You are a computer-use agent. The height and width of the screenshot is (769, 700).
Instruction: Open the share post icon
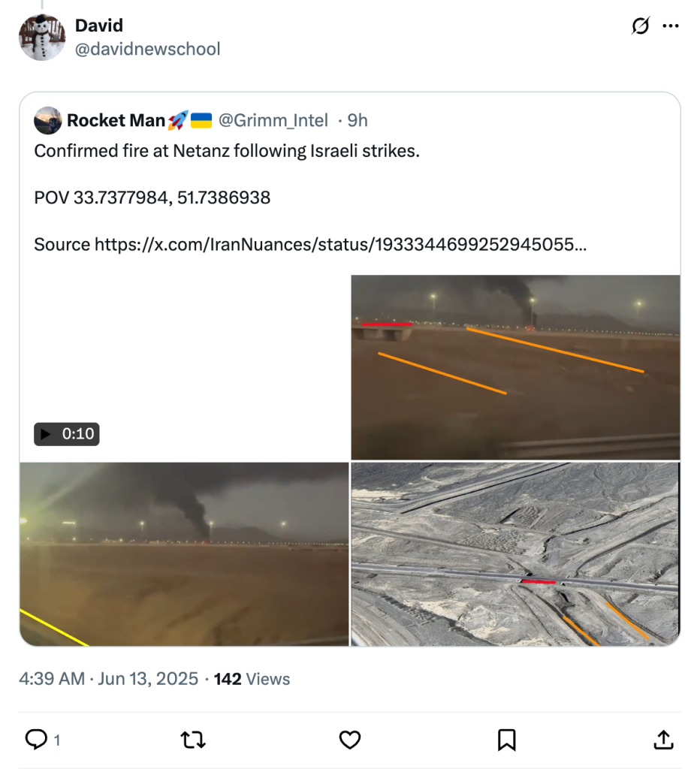[x=663, y=740]
